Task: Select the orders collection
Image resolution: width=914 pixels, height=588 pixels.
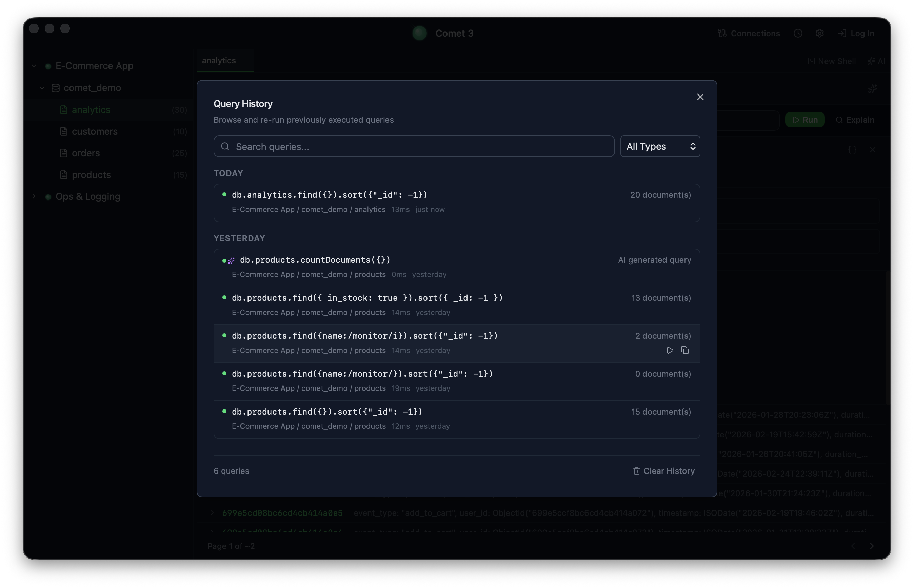Action: click(x=85, y=153)
